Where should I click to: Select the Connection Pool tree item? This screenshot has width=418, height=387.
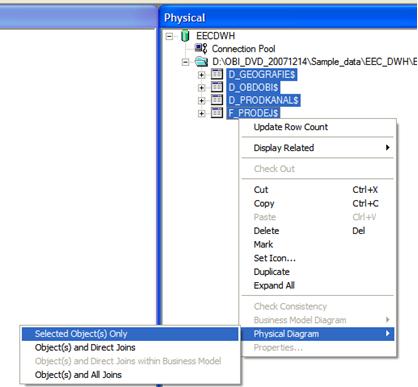[x=243, y=49]
